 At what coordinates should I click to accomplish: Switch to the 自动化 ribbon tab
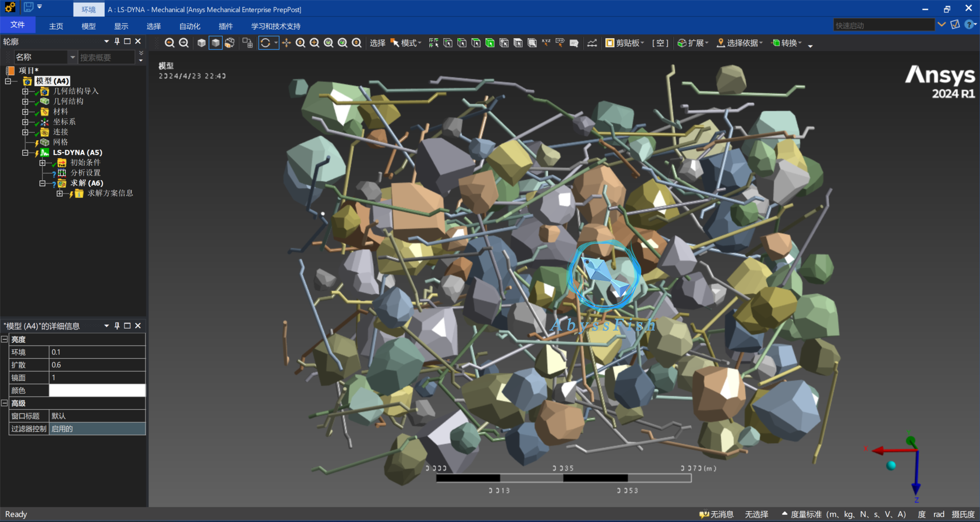189,26
